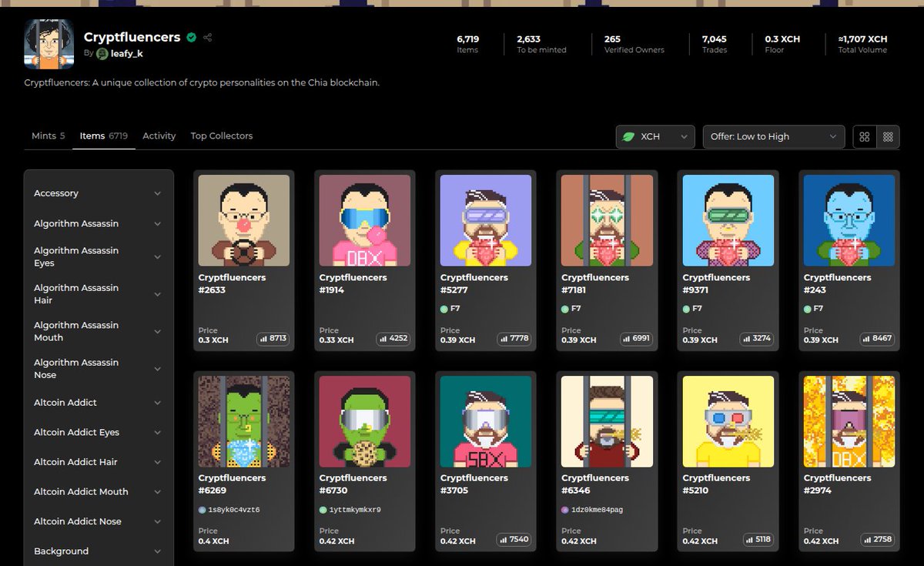Click rarity rank badge 2758
The image size is (924, 566).
point(879,539)
